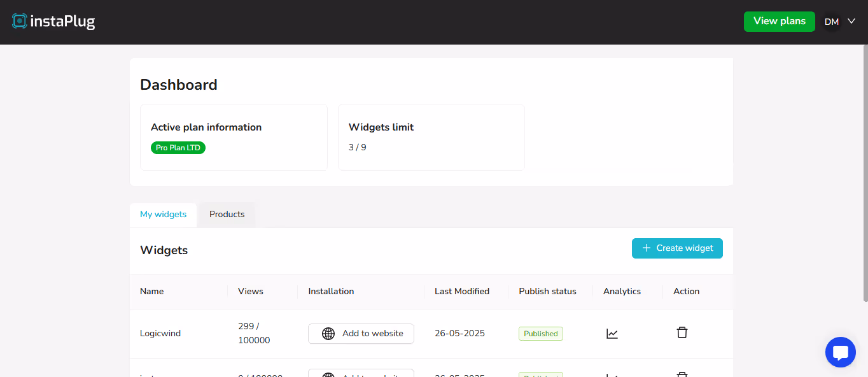Click the DM avatar initials
The width and height of the screenshot is (868, 377).
pyautogui.click(x=831, y=21)
